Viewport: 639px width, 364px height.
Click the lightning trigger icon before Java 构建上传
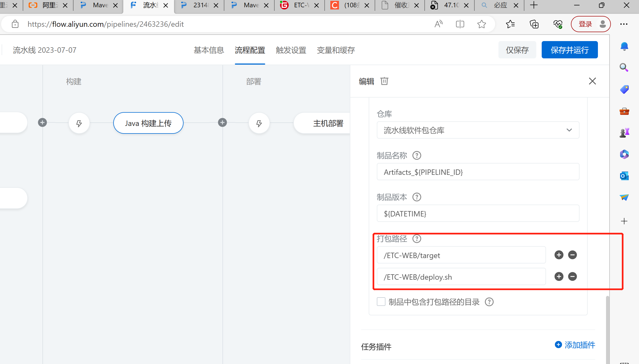click(79, 123)
